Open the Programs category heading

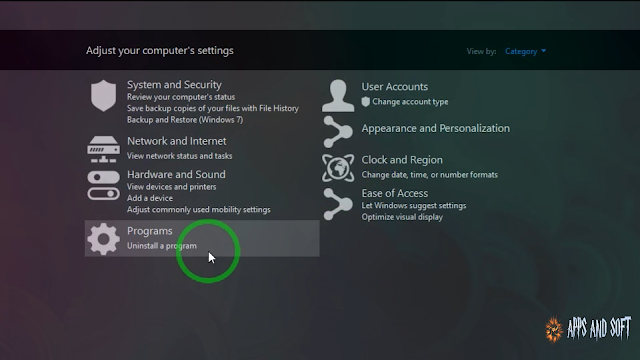tap(149, 231)
